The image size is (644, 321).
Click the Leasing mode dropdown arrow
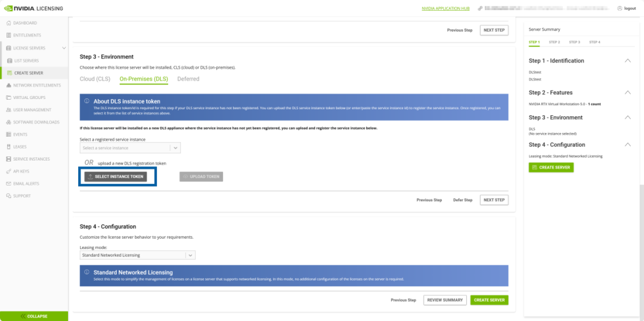click(x=191, y=255)
